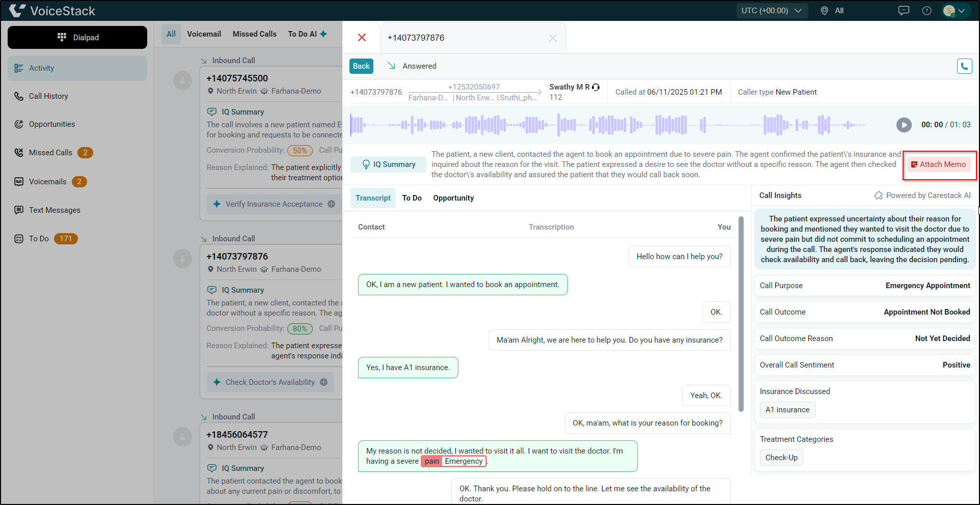Start a call using the phone icon

tap(964, 66)
